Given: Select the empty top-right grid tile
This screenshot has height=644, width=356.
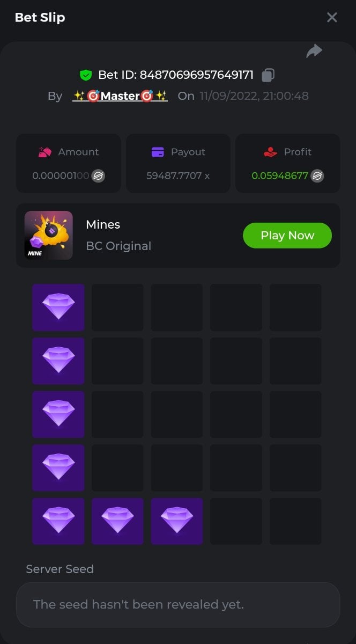Looking at the screenshot, I should pos(295,308).
